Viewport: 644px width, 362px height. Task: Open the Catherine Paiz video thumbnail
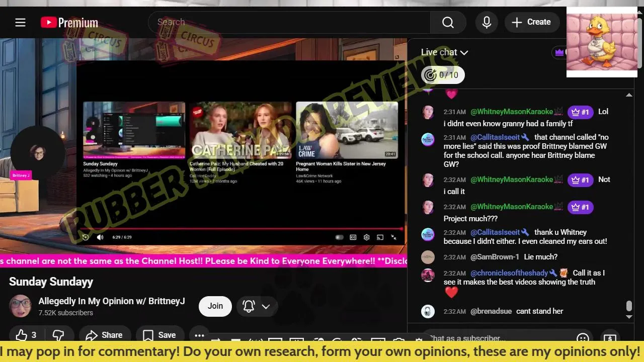240,130
